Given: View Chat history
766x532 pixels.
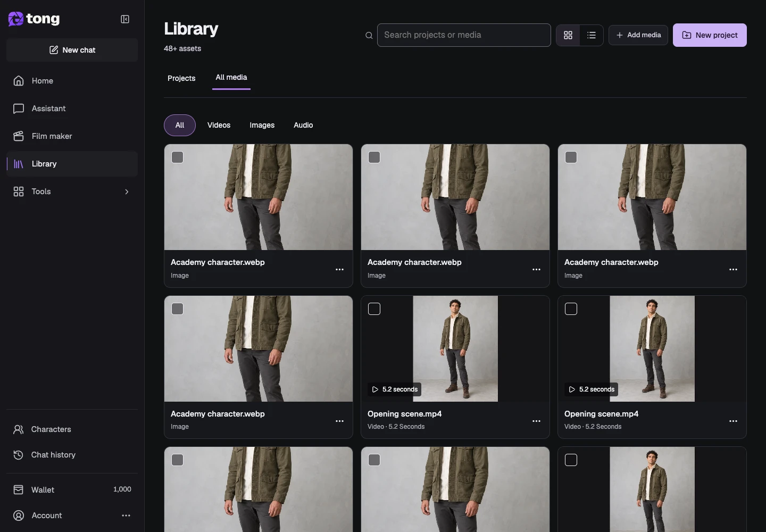Looking at the screenshot, I should coord(72,455).
